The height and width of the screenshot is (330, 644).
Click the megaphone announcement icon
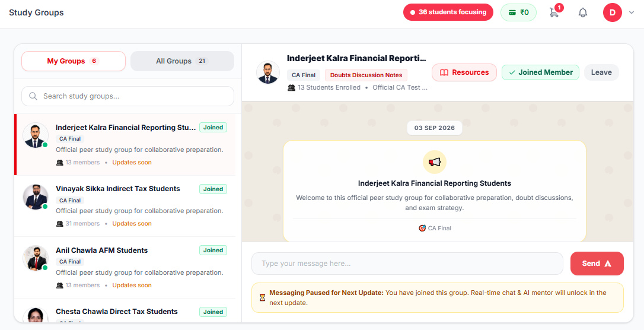click(435, 162)
